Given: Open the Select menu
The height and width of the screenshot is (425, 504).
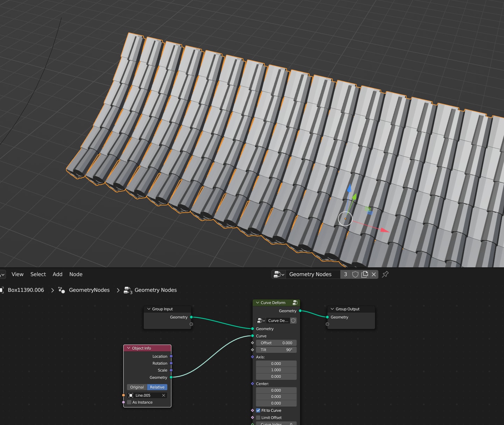Looking at the screenshot, I should tap(38, 274).
